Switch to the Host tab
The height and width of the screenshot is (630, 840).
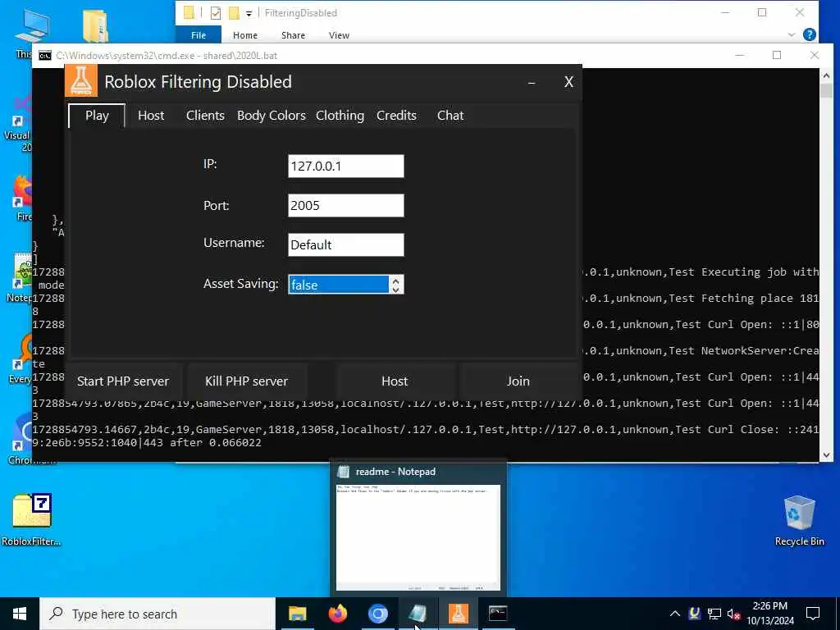[x=151, y=116]
